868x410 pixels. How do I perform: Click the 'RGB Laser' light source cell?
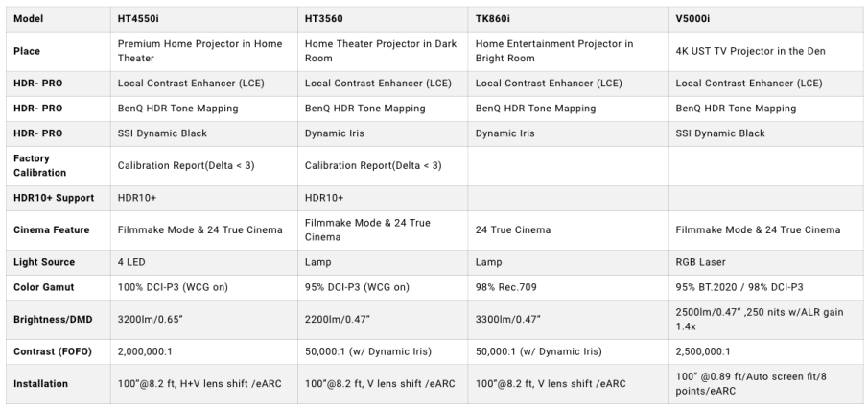(x=700, y=262)
